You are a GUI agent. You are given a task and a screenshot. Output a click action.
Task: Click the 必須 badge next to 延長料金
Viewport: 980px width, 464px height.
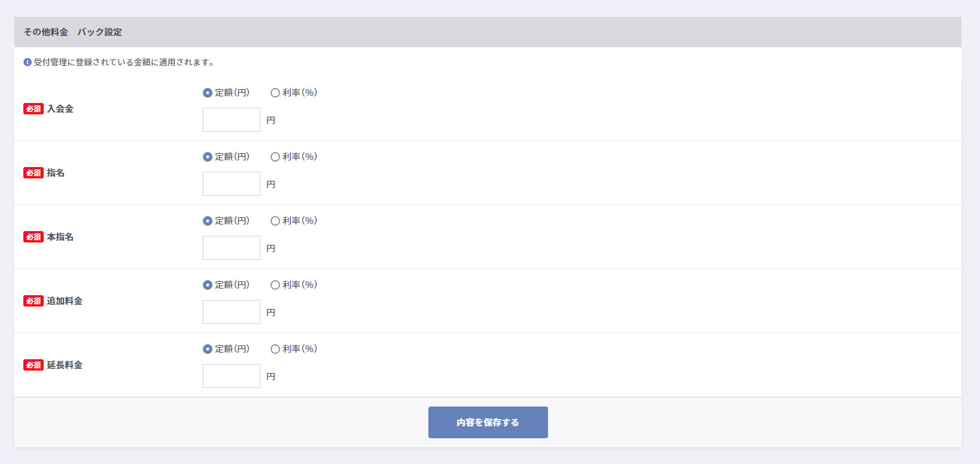pos(34,365)
